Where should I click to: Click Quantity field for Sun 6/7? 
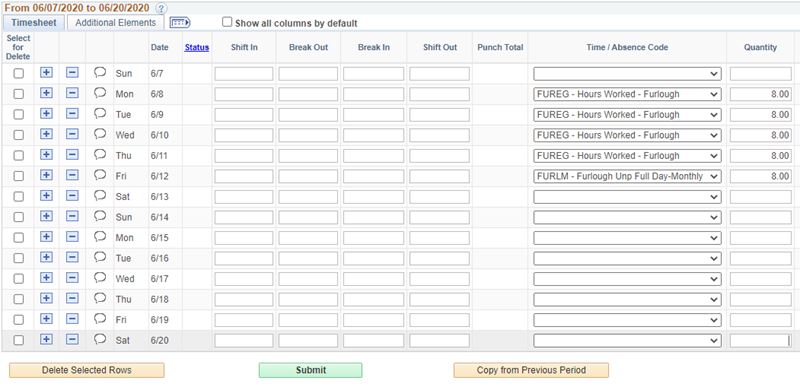[x=761, y=74]
